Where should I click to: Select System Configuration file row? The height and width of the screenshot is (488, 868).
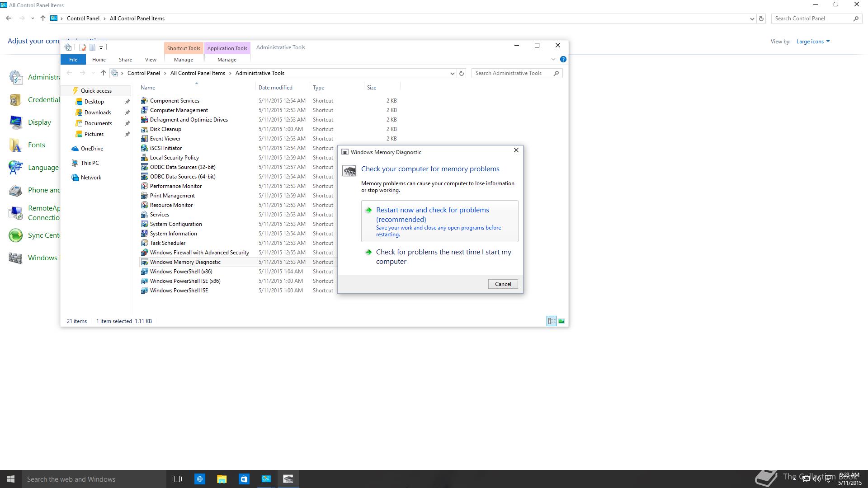[269, 224]
